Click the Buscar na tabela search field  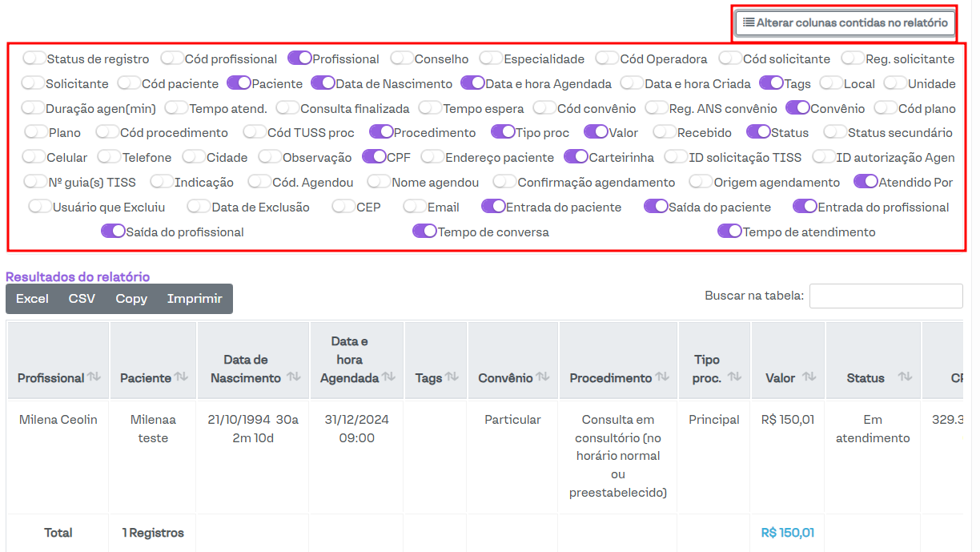(886, 296)
